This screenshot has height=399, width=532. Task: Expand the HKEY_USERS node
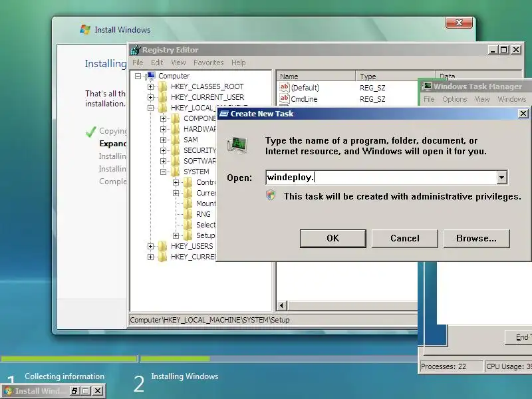(151, 246)
